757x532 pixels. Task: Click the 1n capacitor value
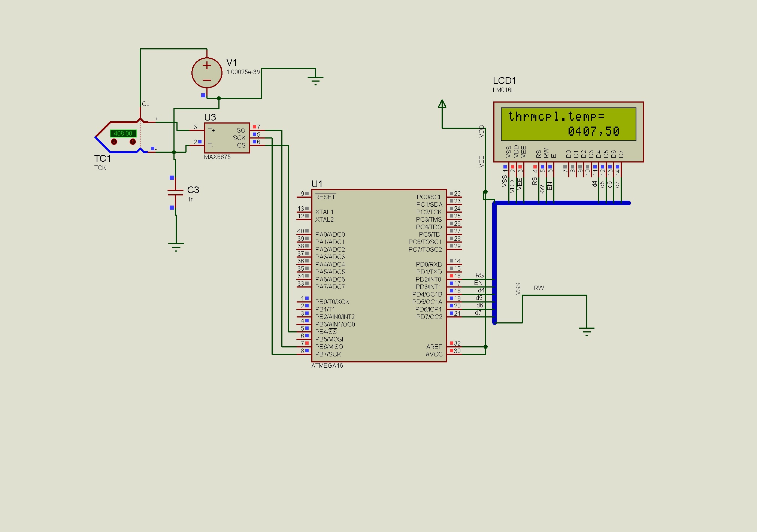point(191,199)
